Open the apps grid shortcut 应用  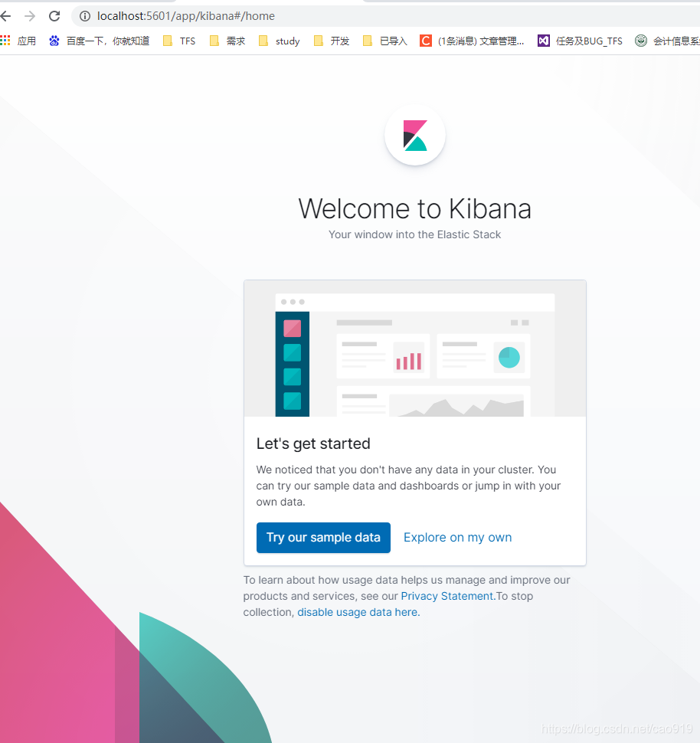click(18, 41)
